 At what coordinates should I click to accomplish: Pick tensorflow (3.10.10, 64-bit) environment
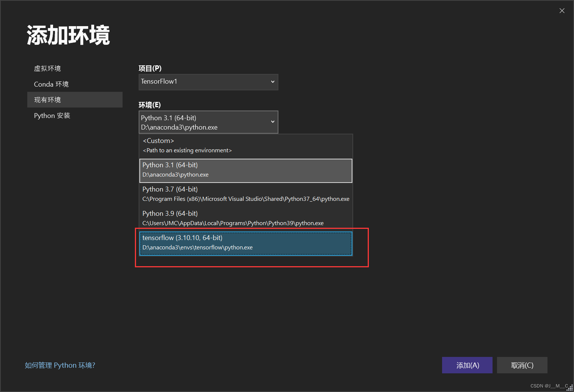point(246,243)
